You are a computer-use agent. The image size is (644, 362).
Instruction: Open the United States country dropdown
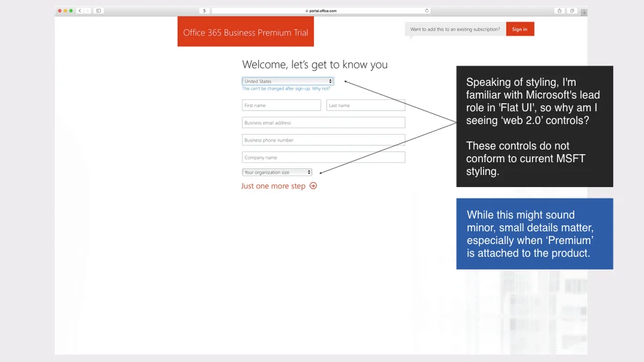click(288, 81)
